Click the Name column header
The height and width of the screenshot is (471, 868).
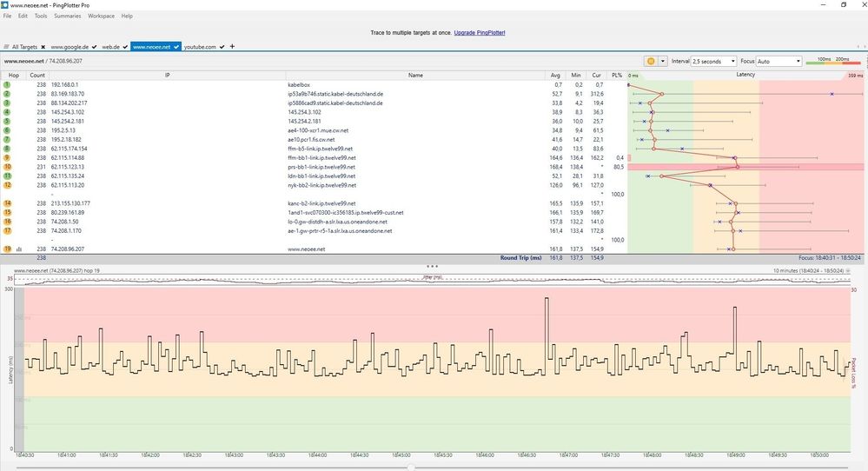(415, 76)
